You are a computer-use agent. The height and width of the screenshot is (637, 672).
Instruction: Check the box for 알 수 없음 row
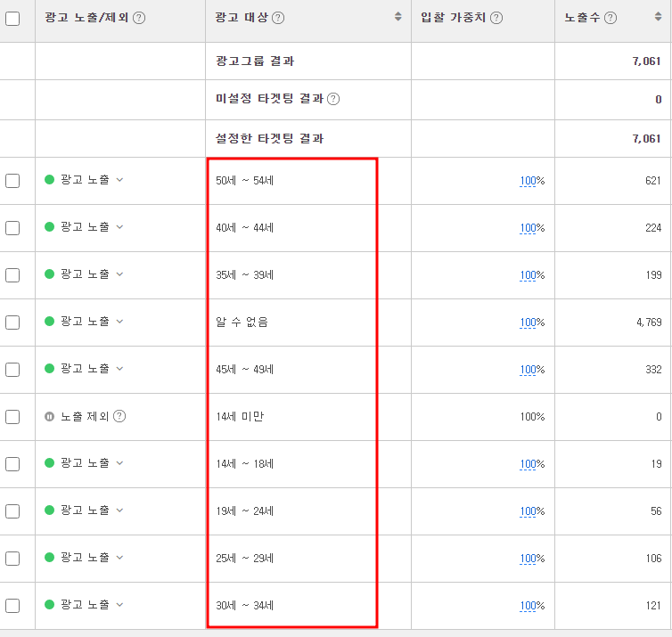12,323
